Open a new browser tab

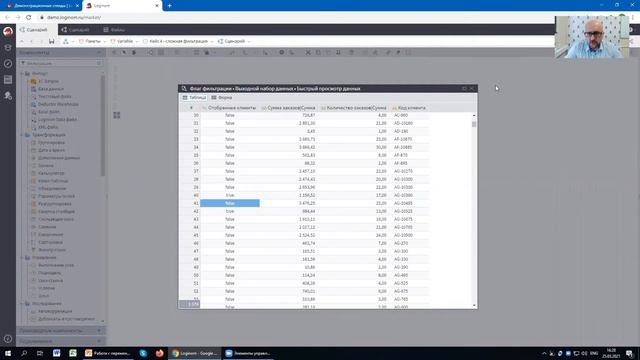tap(169, 6)
